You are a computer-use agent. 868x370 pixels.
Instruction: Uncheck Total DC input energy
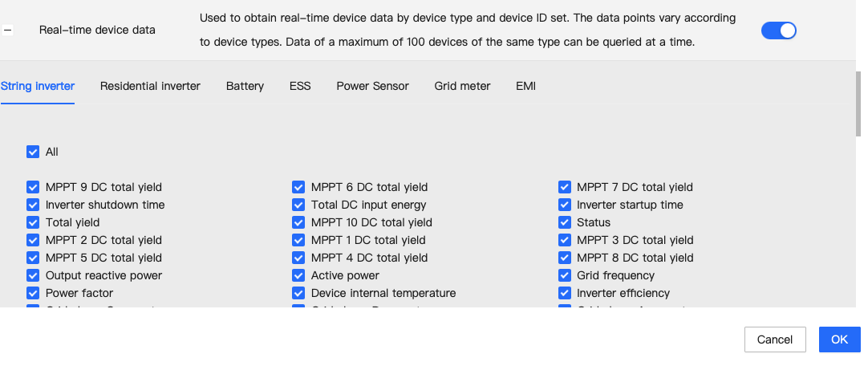(298, 205)
